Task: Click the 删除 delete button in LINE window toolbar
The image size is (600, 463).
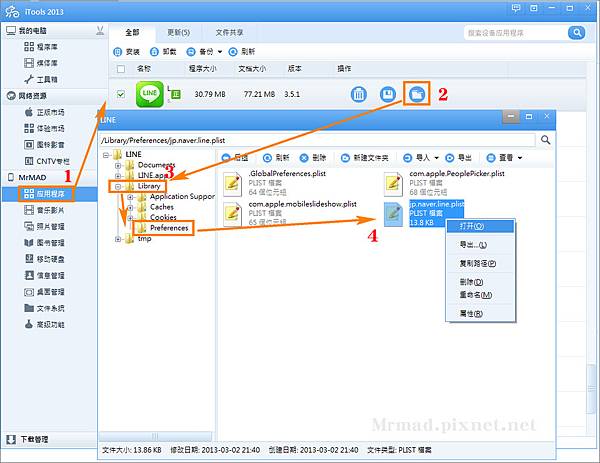Action: click(313, 158)
